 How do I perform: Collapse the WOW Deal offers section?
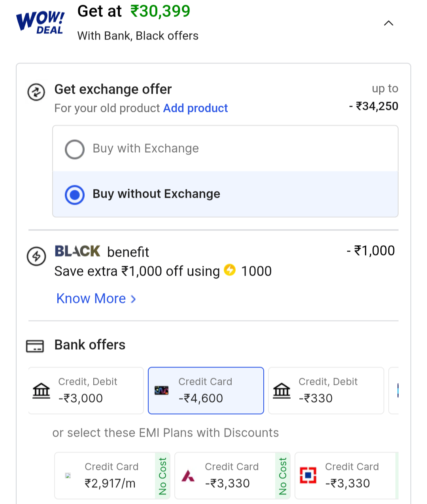click(389, 23)
